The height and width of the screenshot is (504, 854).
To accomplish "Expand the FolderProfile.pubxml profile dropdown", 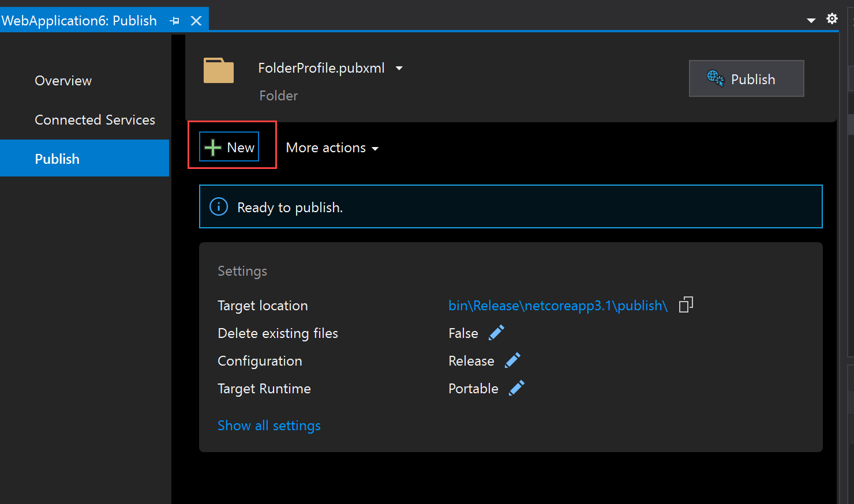I will 399,68.
